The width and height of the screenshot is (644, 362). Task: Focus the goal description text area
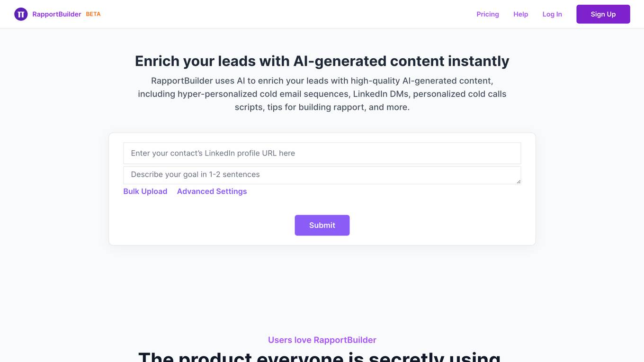click(322, 175)
